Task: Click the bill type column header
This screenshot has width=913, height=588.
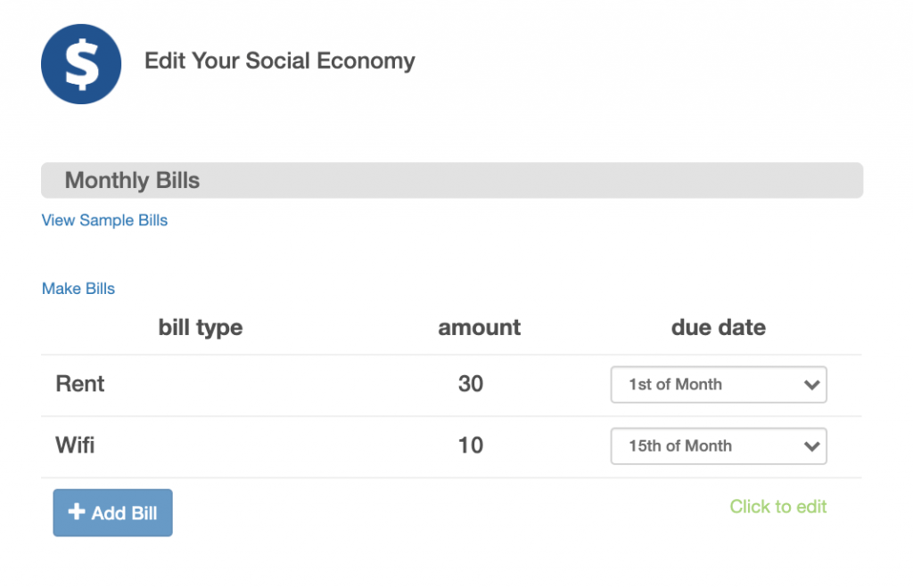Action: (201, 327)
